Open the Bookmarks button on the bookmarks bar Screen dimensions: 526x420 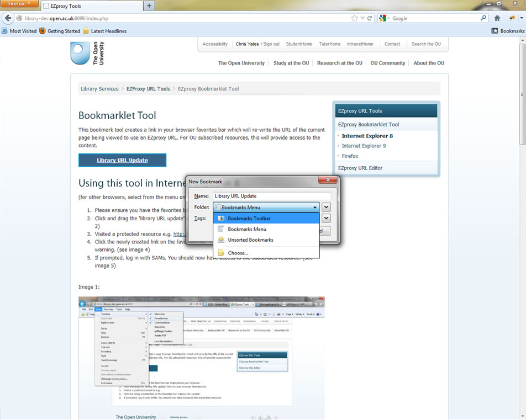tap(508, 31)
